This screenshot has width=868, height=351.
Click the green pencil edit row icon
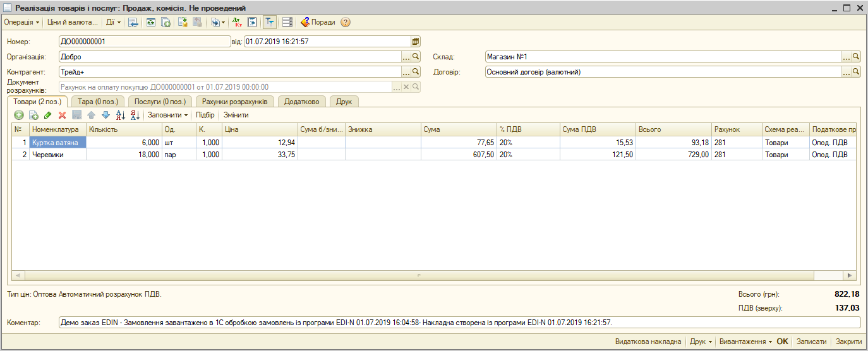click(x=48, y=115)
